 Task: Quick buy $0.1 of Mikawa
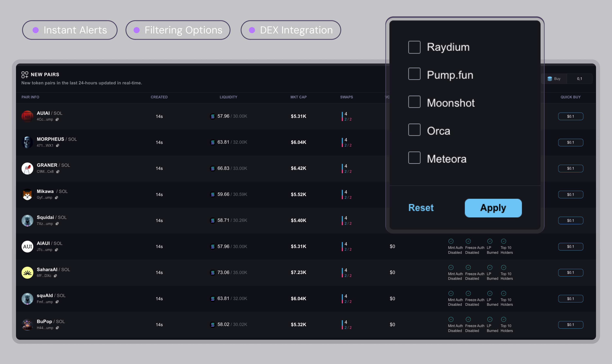tap(571, 195)
